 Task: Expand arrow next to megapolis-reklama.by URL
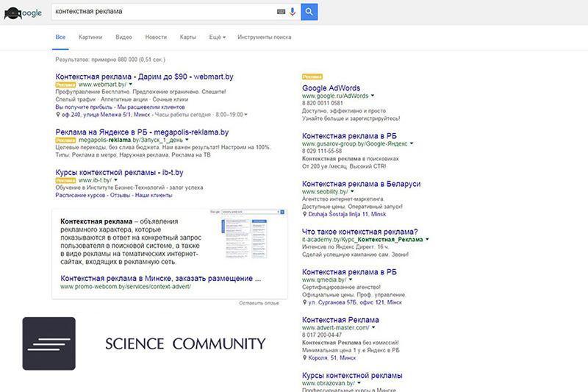[x=187, y=140]
